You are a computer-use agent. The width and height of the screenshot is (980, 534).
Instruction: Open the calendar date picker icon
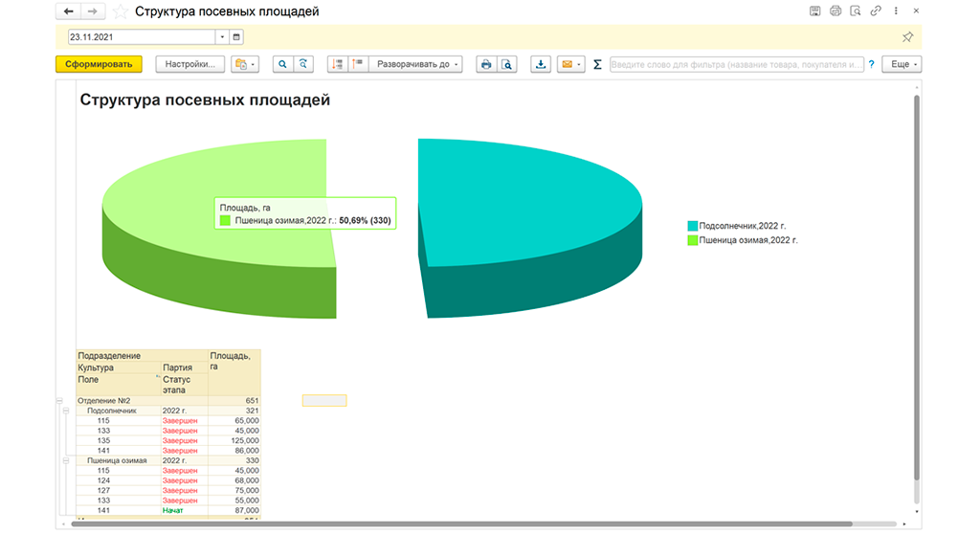(x=236, y=37)
